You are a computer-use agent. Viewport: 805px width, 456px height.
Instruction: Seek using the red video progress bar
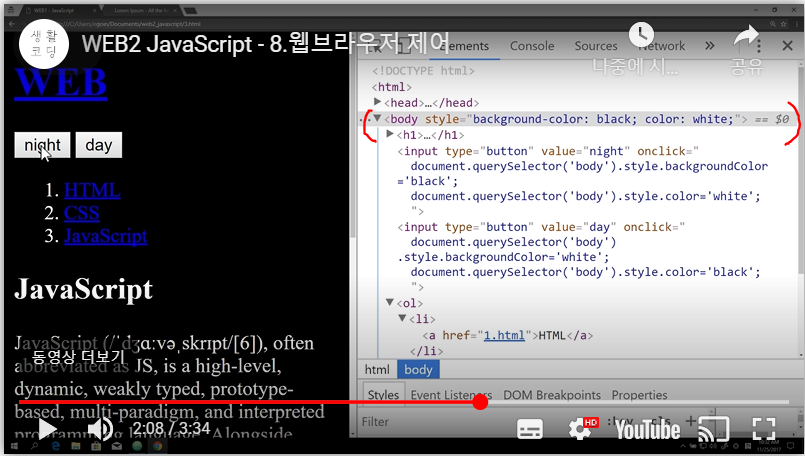[404, 402]
